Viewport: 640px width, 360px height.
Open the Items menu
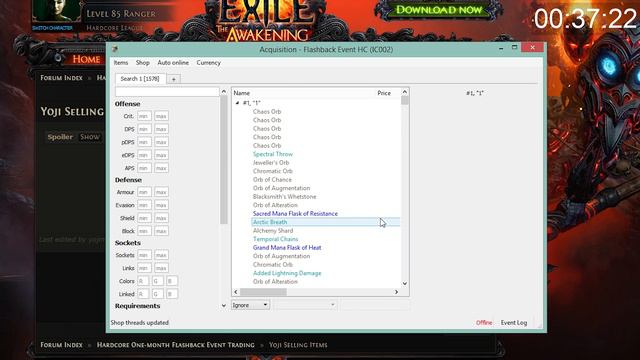121,63
